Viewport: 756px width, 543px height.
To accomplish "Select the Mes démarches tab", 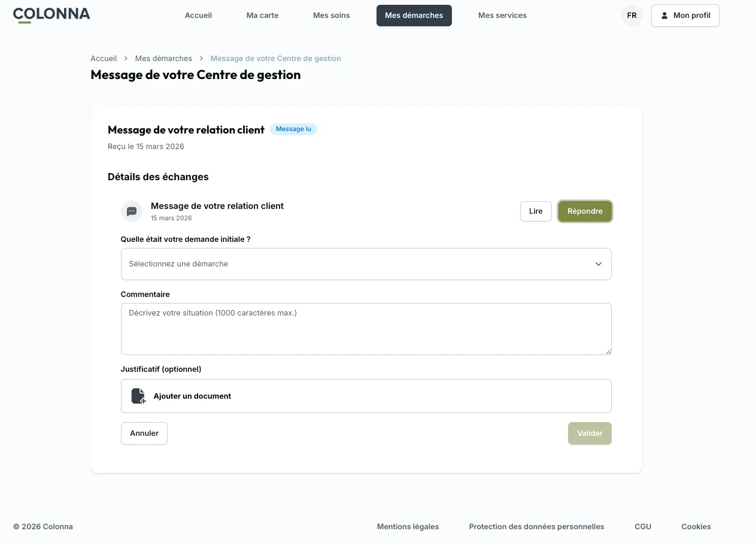I will click(x=414, y=16).
